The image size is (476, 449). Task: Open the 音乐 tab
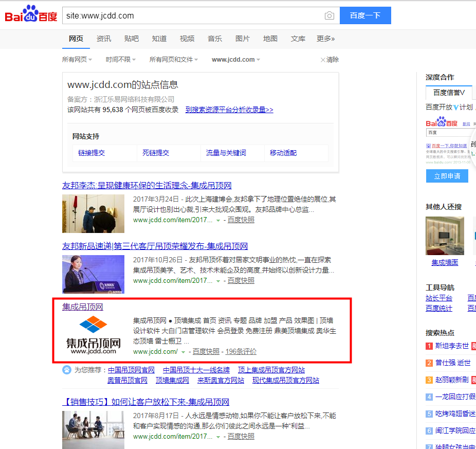coord(215,39)
